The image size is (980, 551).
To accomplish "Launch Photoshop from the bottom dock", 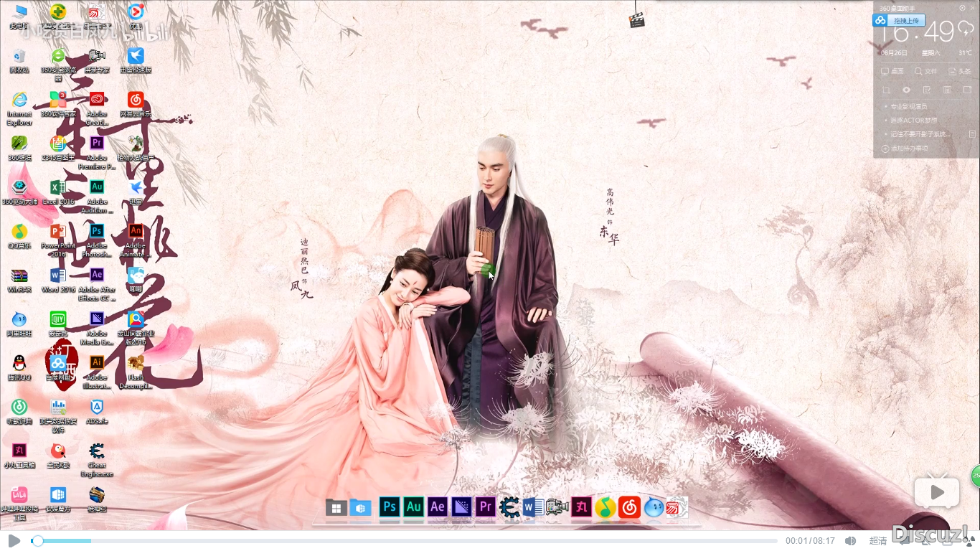I will click(390, 507).
